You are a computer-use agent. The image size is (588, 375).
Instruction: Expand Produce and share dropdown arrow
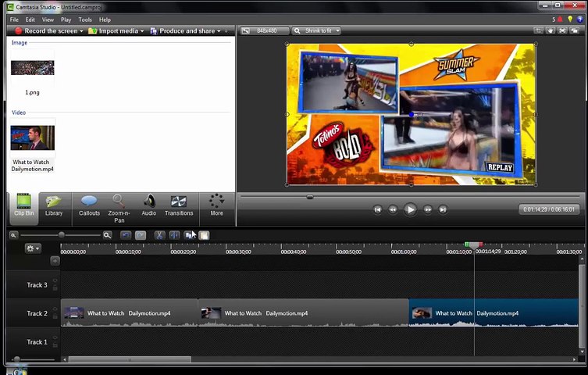(219, 31)
